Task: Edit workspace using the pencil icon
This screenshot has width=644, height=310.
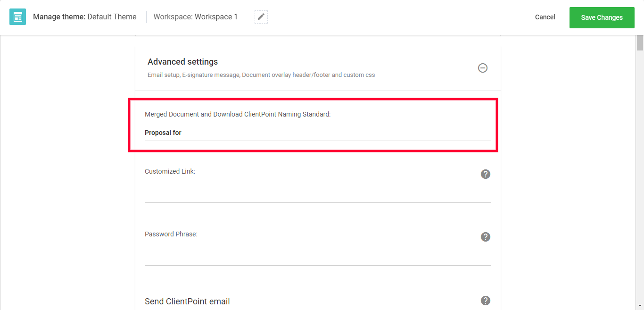Action: pos(261,17)
